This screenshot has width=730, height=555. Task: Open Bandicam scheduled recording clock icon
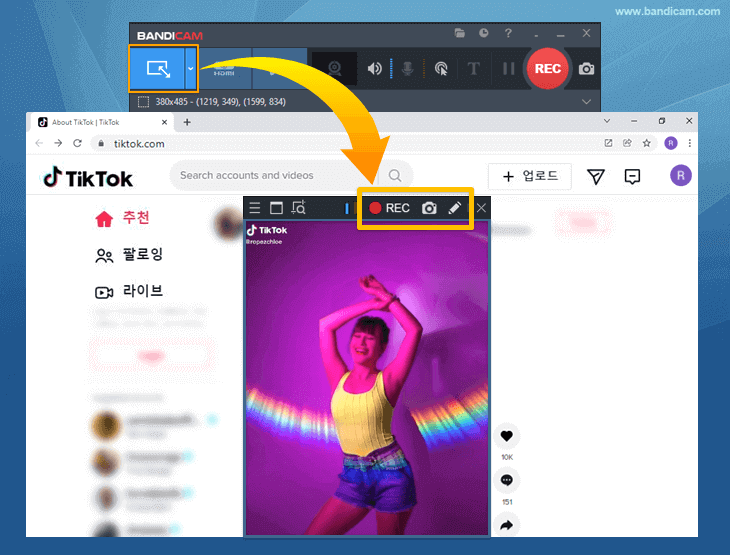click(x=484, y=33)
